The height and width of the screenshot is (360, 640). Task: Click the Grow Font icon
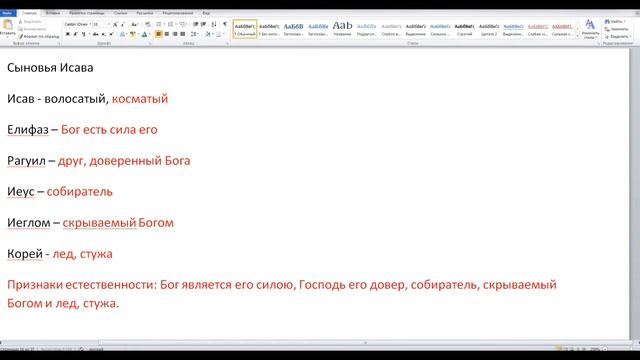[116, 24]
